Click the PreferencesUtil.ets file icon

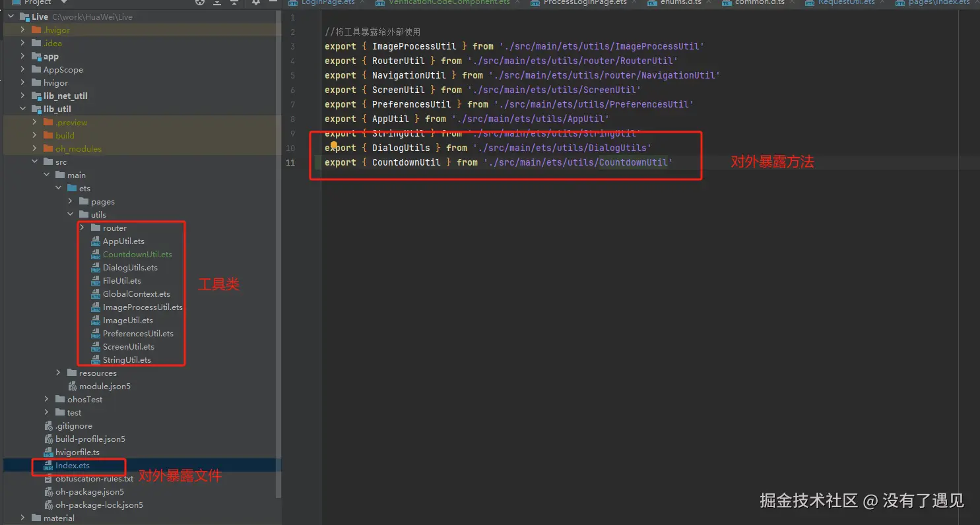click(x=96, y=334)
